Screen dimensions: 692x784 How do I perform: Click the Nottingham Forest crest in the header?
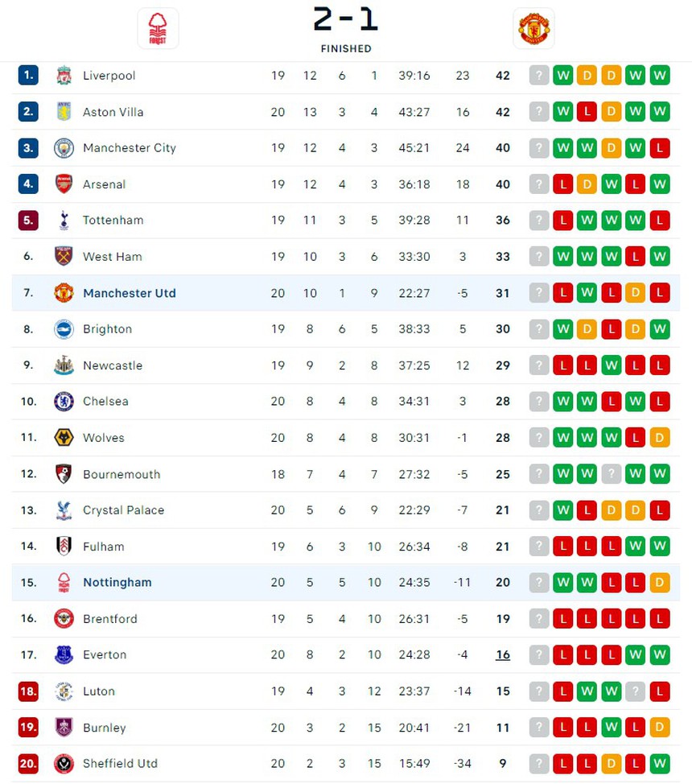tap(158, 29)
